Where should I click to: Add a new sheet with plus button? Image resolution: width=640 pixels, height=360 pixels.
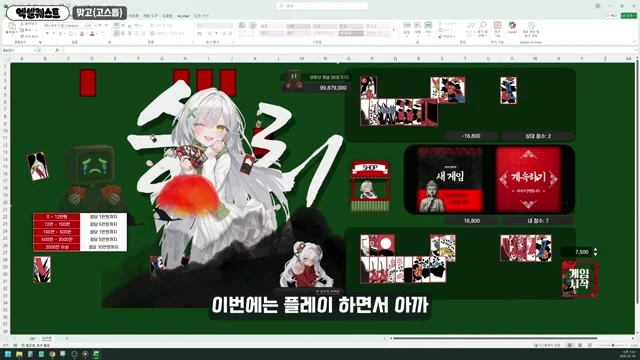(67, 338)
